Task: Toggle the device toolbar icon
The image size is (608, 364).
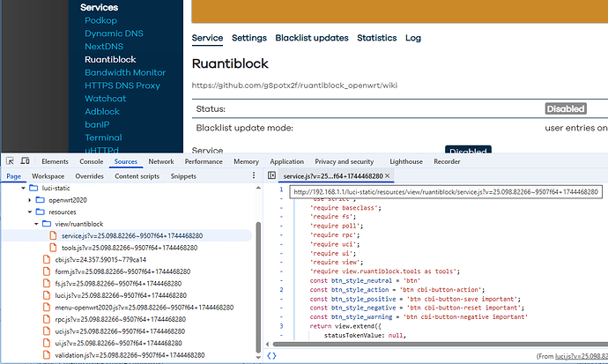Action: [x=26, y=161]
